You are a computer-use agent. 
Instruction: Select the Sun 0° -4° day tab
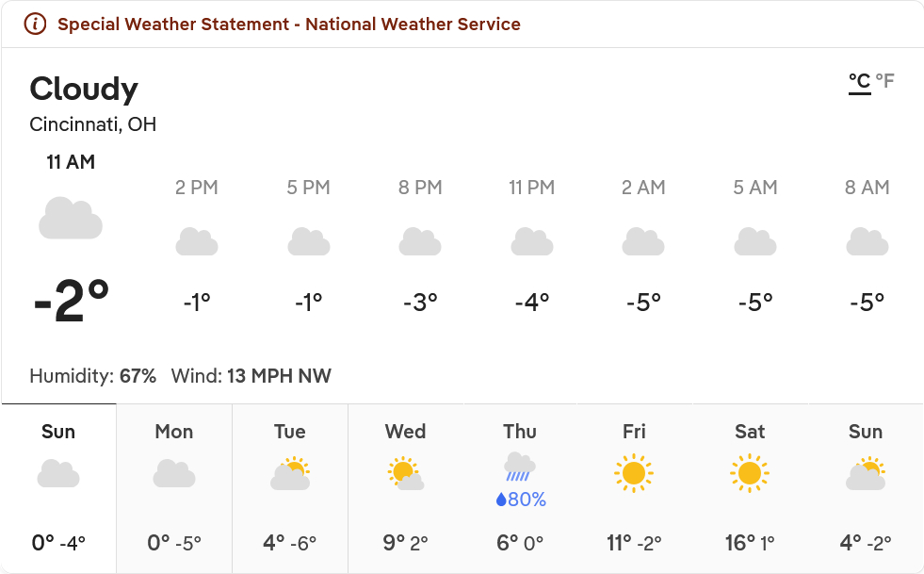coord(58,488)
